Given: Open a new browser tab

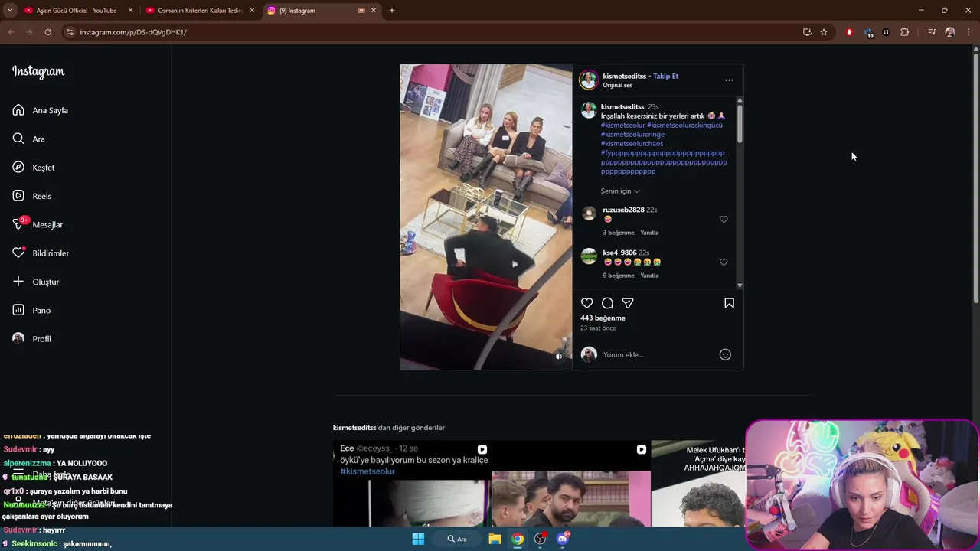Looking at the screenshot, I should 392,11.
